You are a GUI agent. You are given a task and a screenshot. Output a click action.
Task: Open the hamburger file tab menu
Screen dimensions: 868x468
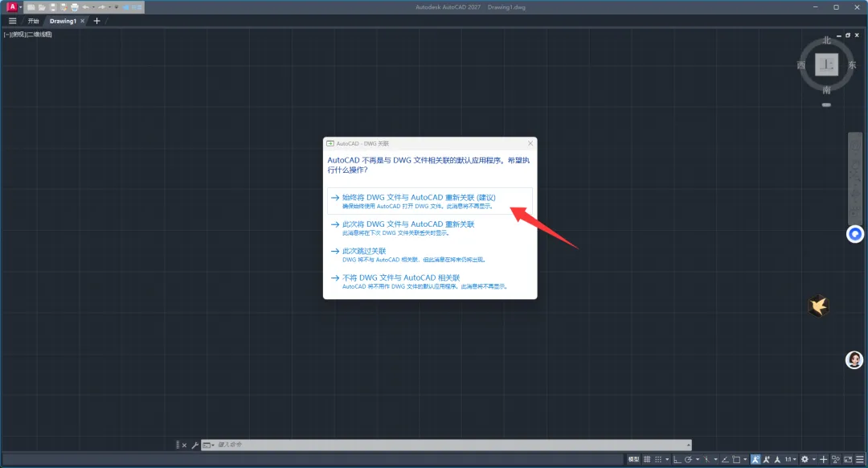click(12, 21)
